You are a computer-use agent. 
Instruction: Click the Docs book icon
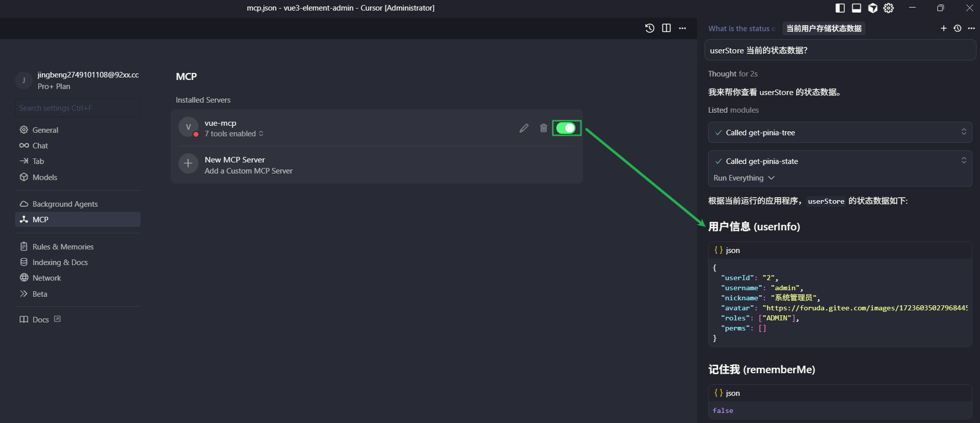coord(24,320)
